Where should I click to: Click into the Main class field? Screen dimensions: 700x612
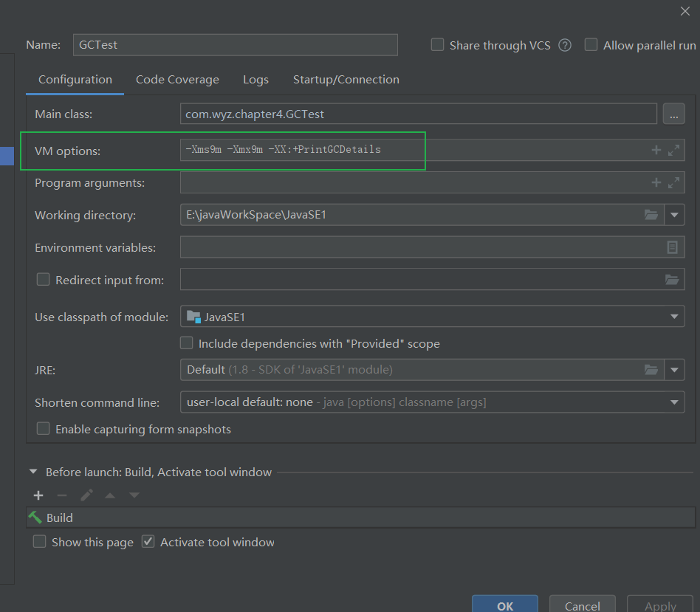point(418,114)
